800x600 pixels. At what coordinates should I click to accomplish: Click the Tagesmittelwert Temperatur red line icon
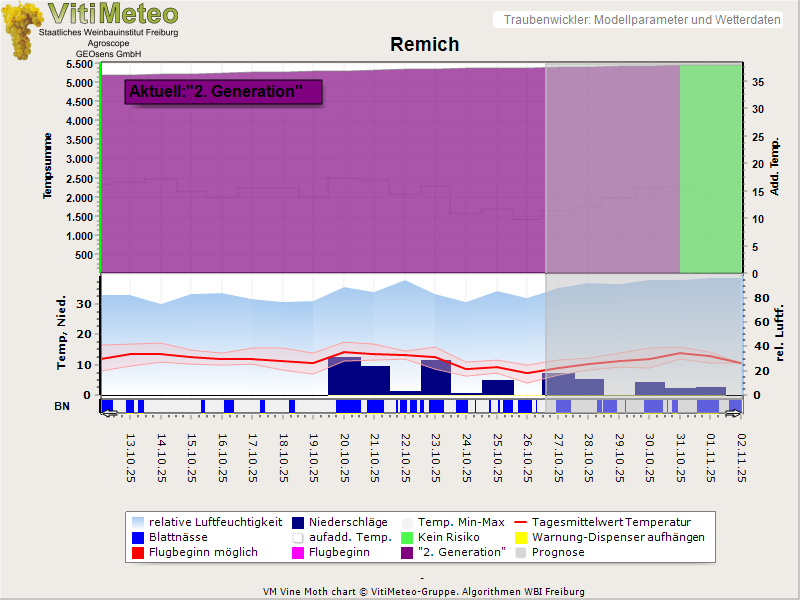click(520, 522)
